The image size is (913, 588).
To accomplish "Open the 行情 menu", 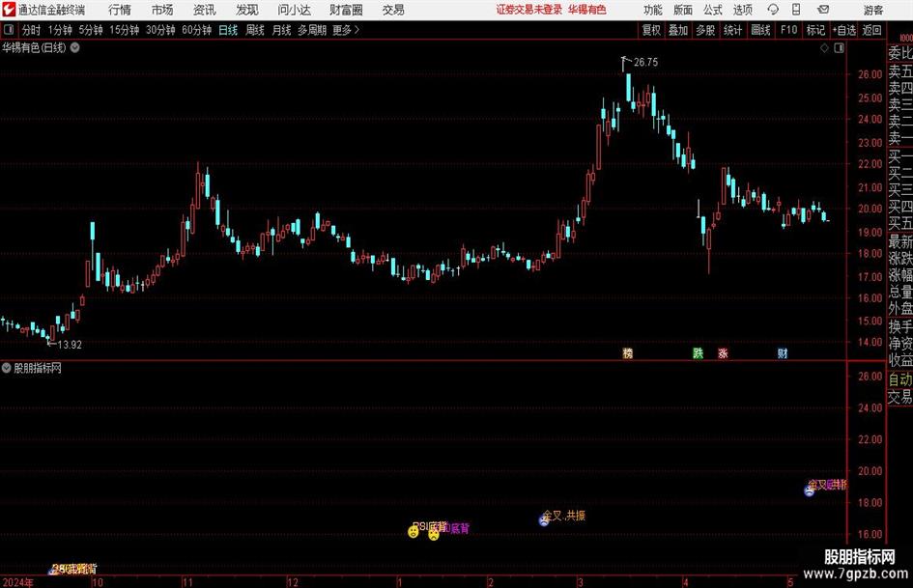I will click(x=120, y=10).
